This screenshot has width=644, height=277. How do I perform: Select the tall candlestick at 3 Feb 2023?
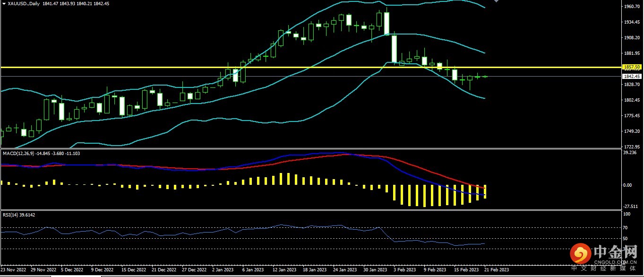[394, 49]
